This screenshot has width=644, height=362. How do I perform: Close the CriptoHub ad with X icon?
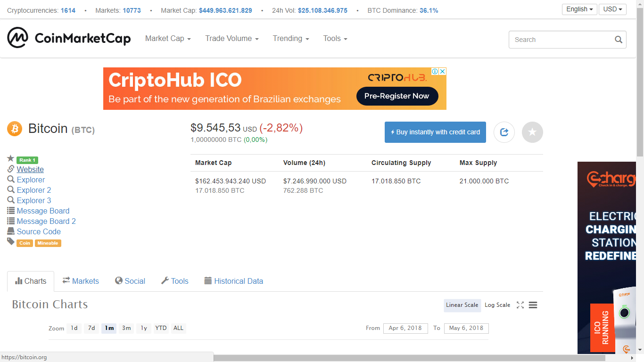tap(443, 72)
